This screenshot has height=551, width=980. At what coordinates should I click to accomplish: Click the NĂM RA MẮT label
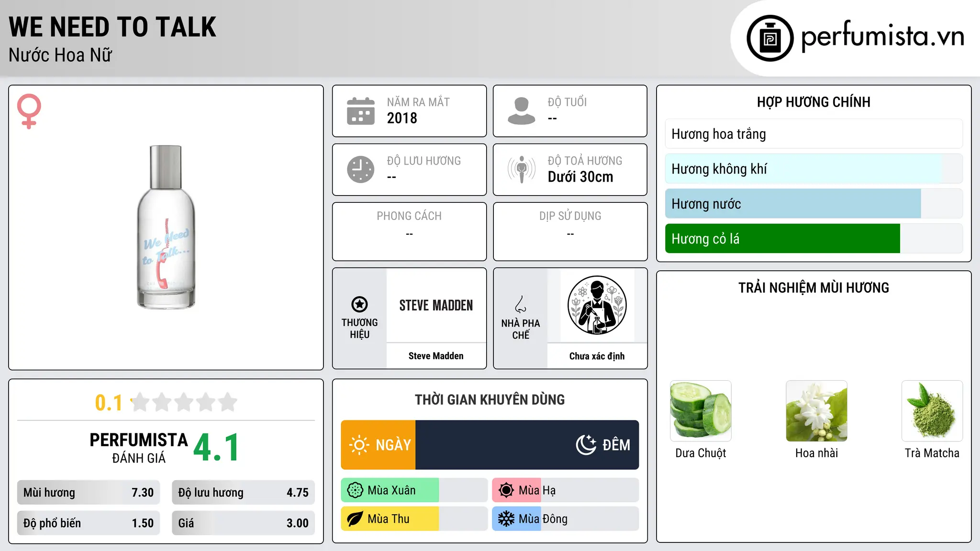point(418,102)
